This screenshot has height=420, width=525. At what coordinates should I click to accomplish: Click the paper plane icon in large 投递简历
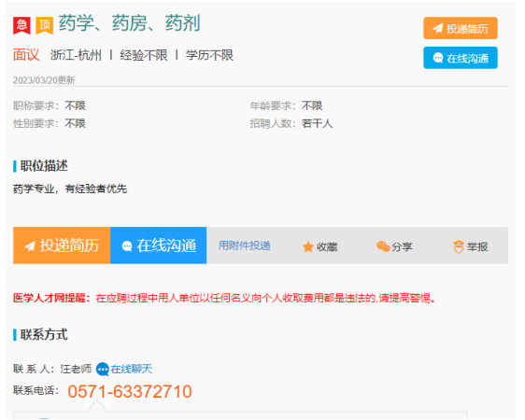30,245
